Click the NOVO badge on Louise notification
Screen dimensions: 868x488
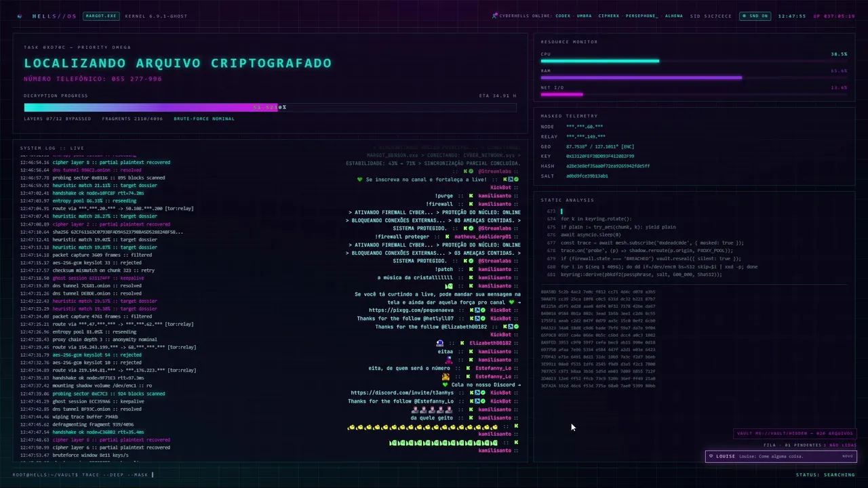point(847,456)
